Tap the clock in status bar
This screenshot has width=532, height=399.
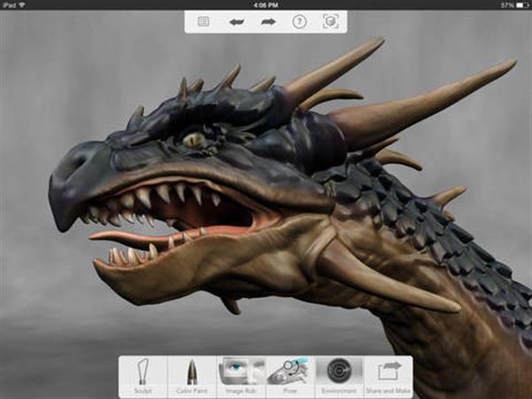[266, 4]
